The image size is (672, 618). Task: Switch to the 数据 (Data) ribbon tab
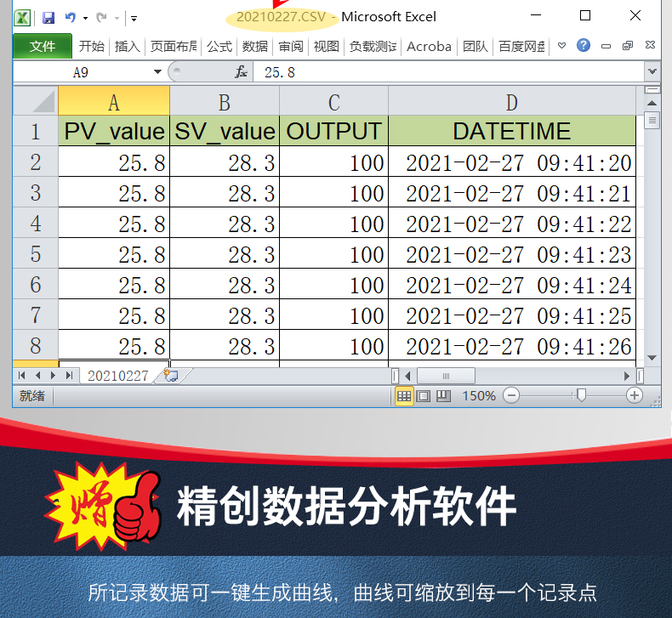coord(254,47)
